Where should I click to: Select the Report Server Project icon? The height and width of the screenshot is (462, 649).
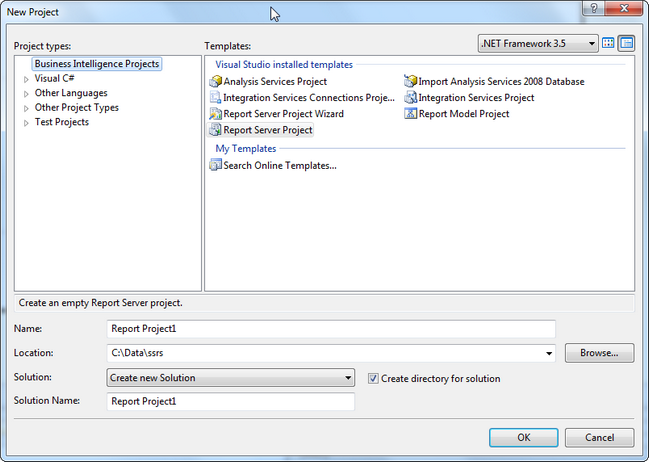click(x=215, y=130)
